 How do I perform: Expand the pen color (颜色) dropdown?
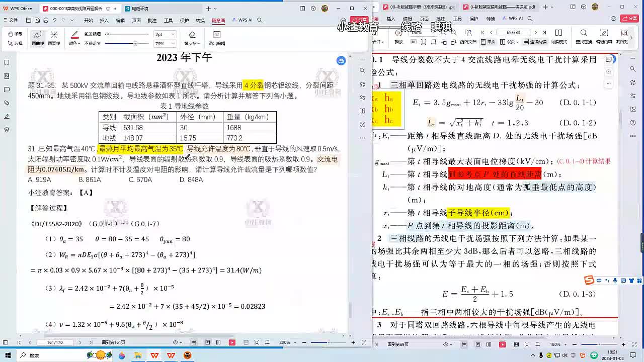[74, 44]
